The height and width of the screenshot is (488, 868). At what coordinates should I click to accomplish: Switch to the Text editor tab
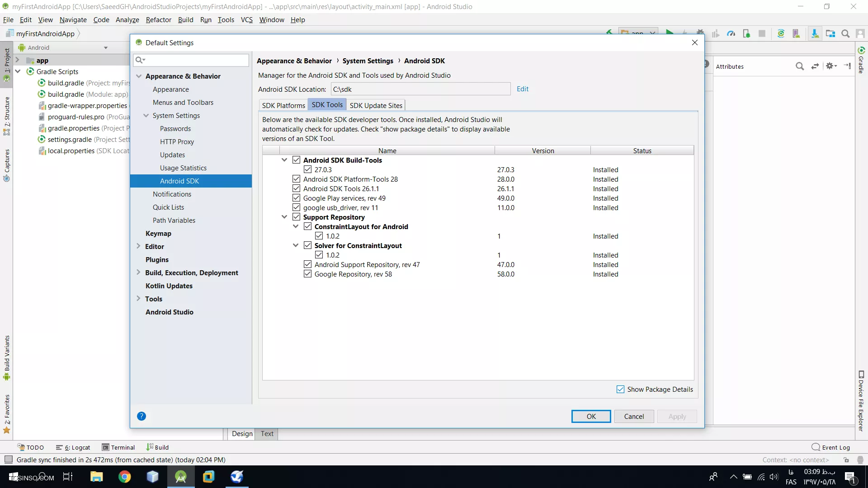click(x=267, y=433)
